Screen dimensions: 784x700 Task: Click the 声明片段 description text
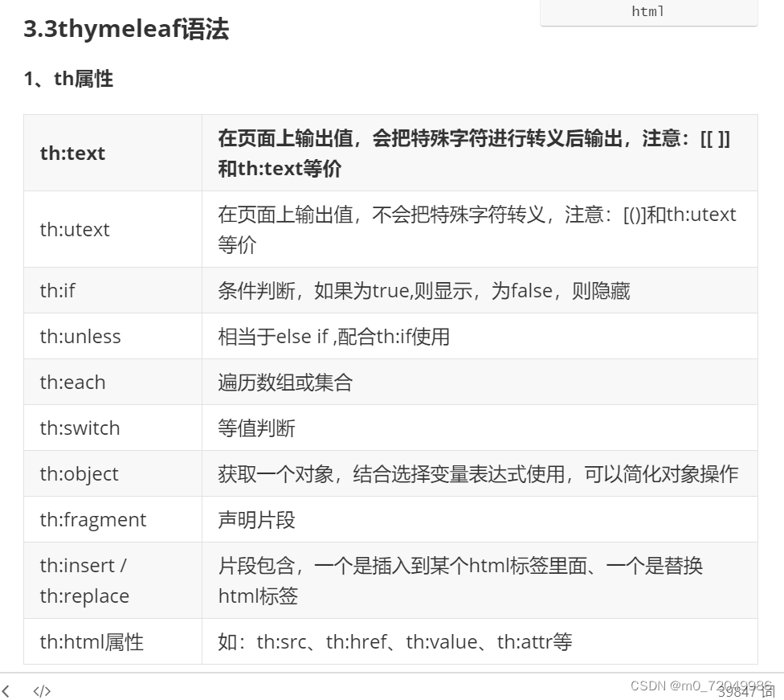(x=257, y=519)
